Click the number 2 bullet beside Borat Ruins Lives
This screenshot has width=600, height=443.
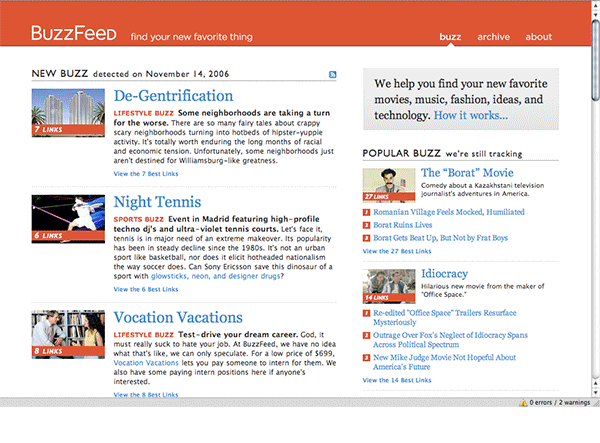click(366, 225)
